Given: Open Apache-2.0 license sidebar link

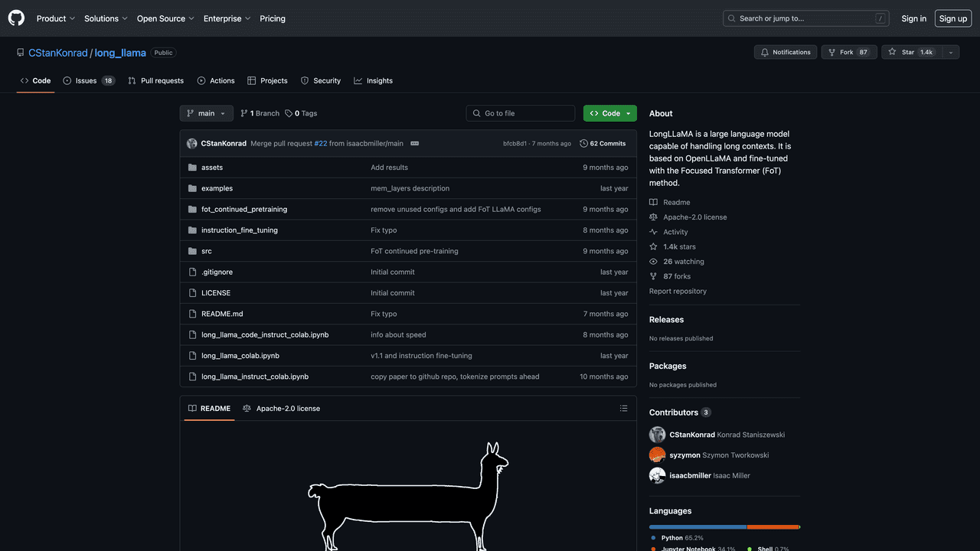Looking at the screenshot, I should pos(688,217).
